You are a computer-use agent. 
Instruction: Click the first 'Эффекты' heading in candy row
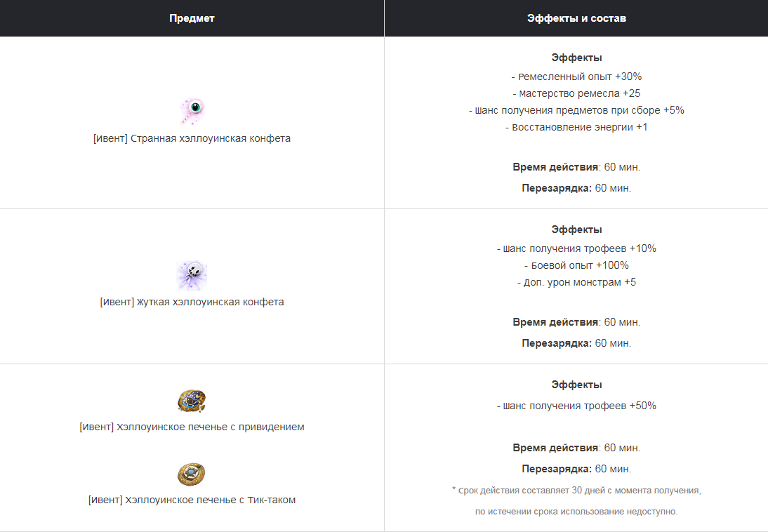point(576,58)
